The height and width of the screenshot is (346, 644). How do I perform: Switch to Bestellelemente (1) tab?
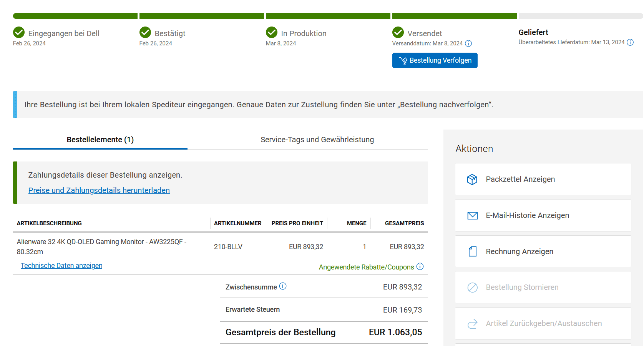(x=100, y=140)
